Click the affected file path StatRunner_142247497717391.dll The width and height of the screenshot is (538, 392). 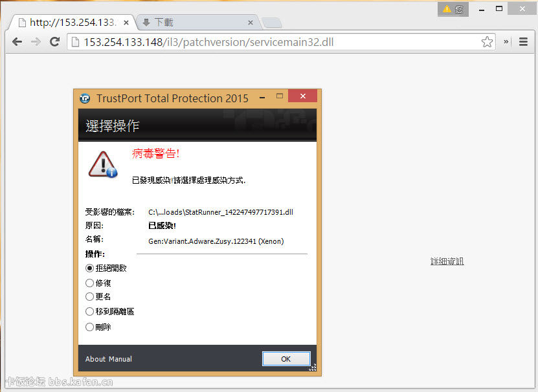click(x=221, y=212)
